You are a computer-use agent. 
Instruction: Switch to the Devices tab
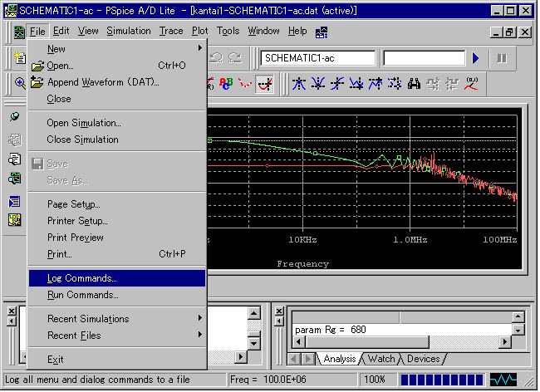[423, 359]
